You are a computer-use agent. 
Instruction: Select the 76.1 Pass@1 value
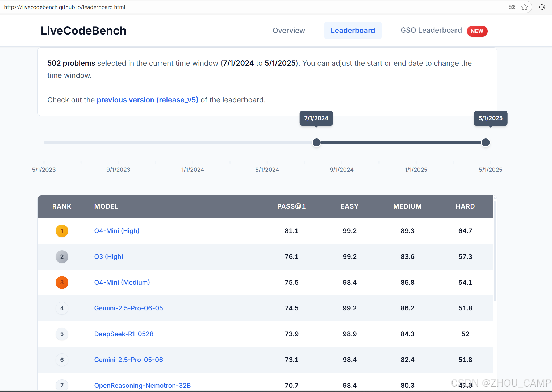(291, 256)
